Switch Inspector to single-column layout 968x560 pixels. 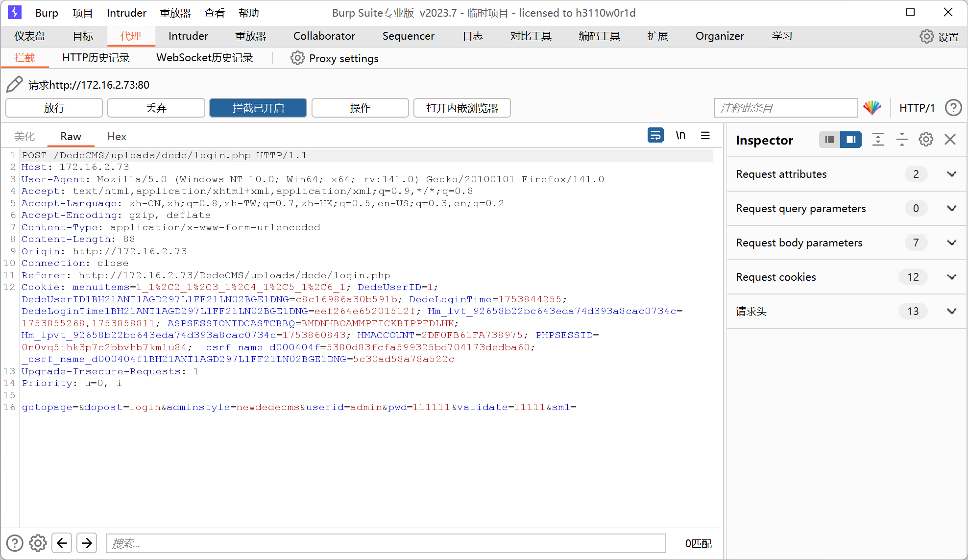(829, 140)
